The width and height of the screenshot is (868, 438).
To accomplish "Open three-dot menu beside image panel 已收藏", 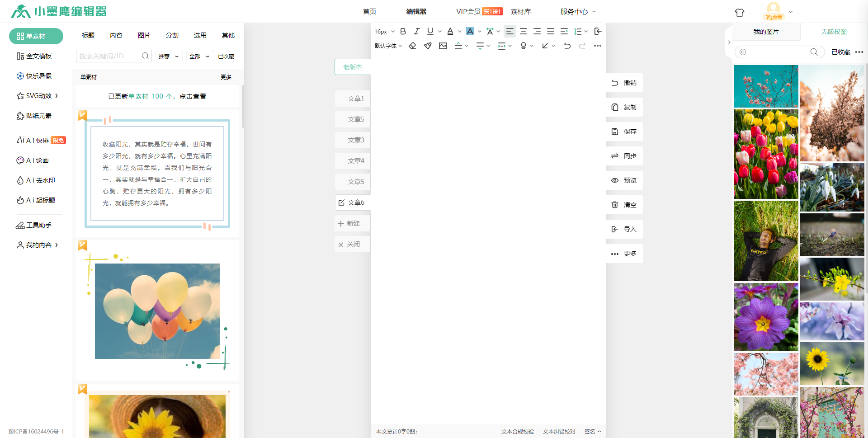I will (859, 52).
